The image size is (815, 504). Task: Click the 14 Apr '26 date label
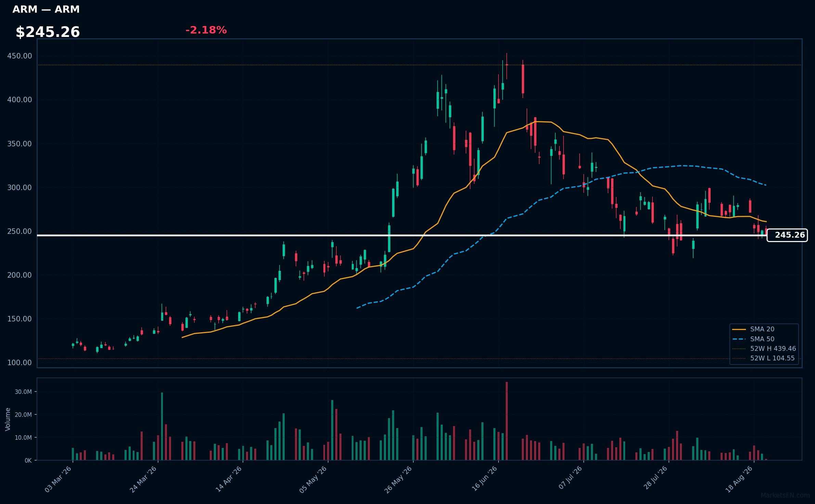coord(229,479)
